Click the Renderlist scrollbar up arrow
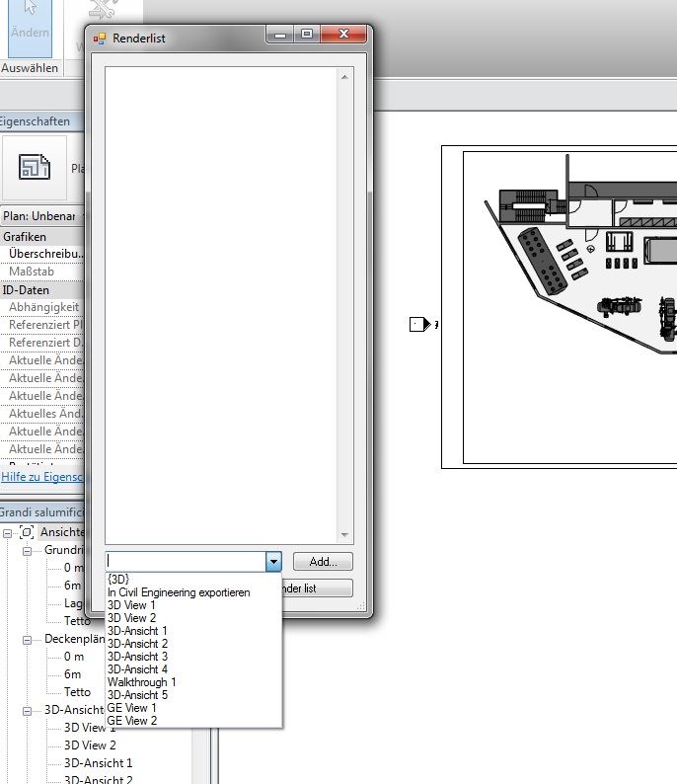The height and width of the screenshot is (784, 677). (344, 76)
